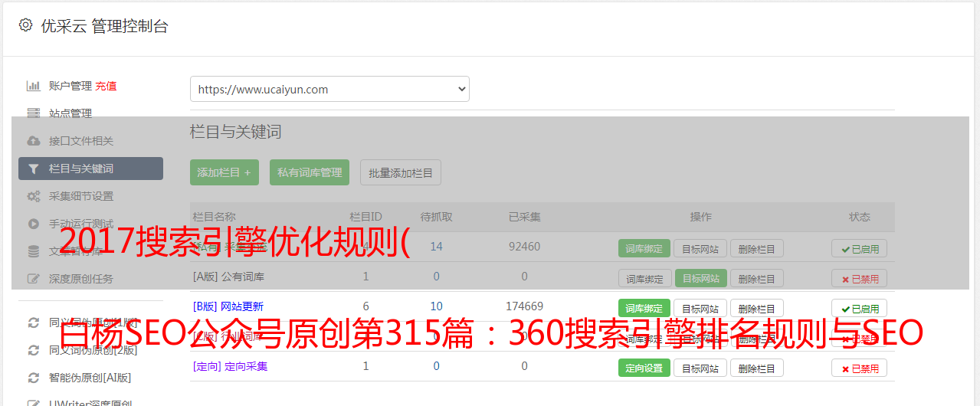Open the https://www.ucaiyun.com site dropdown

pyautogui.click(x=329, y=89)
